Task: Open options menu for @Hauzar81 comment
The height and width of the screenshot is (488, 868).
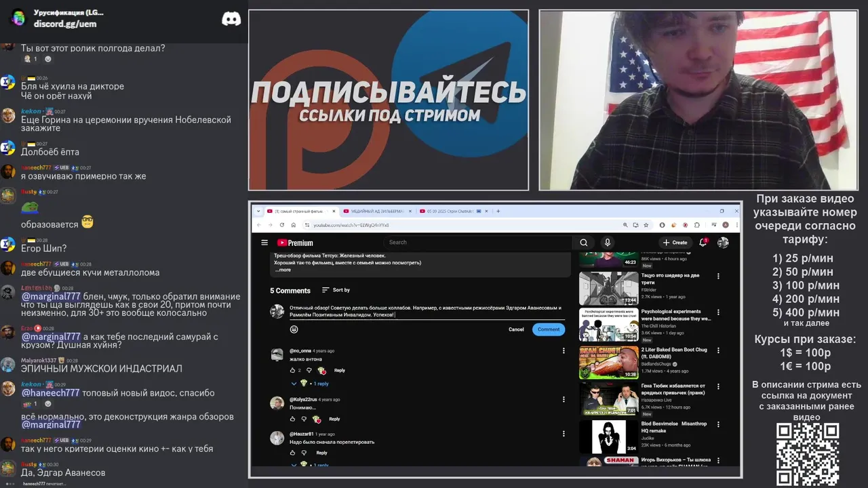Action: click(x=564, y=434)
